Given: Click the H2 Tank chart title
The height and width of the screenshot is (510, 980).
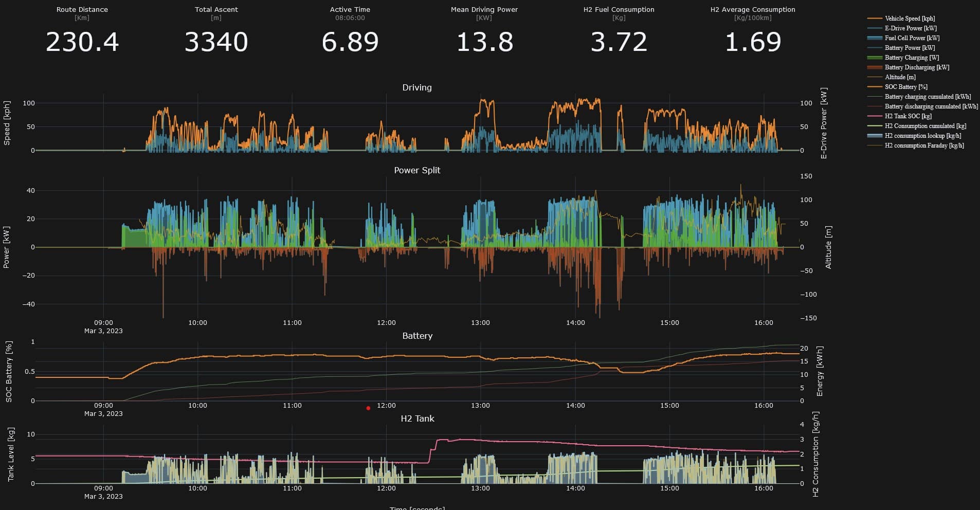Looking at the screenshot, I should [417, 418].
